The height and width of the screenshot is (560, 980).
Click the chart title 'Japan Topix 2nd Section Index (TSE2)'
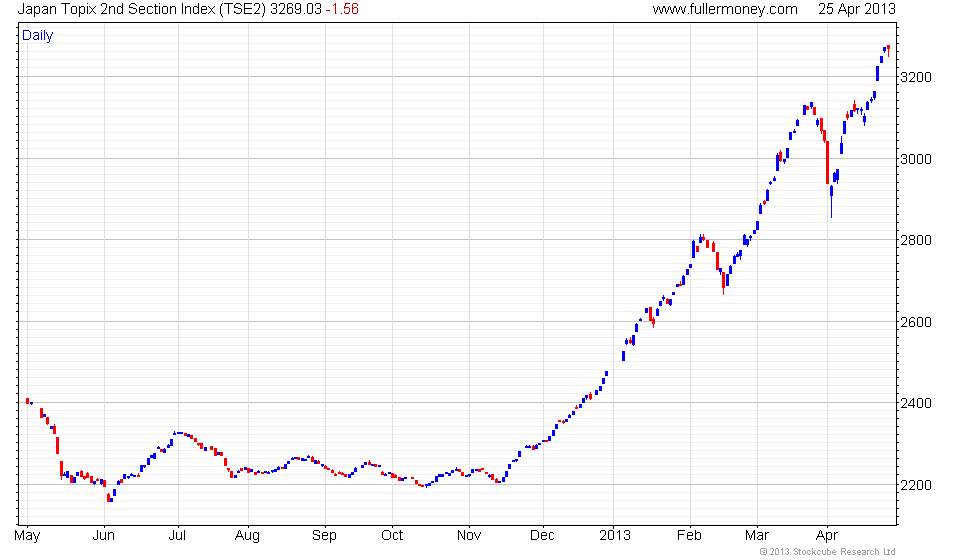[142, 9]
